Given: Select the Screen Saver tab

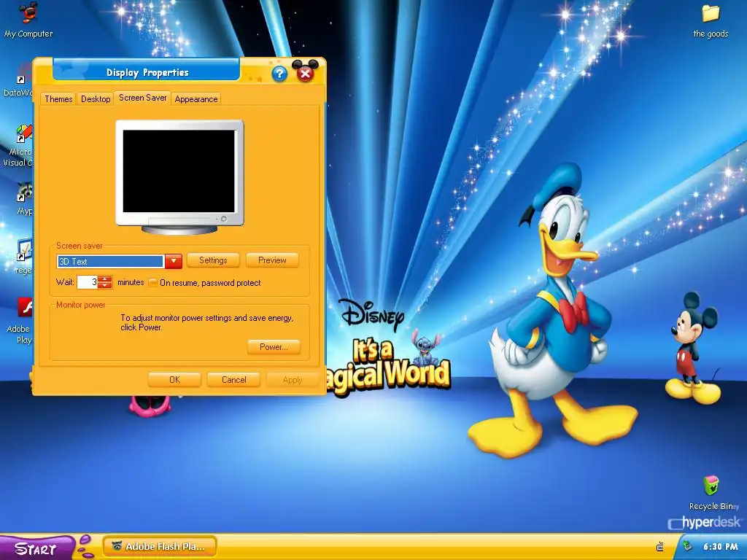Looking at the screenshot, I should pyautogui.click(x=142, y=98).
